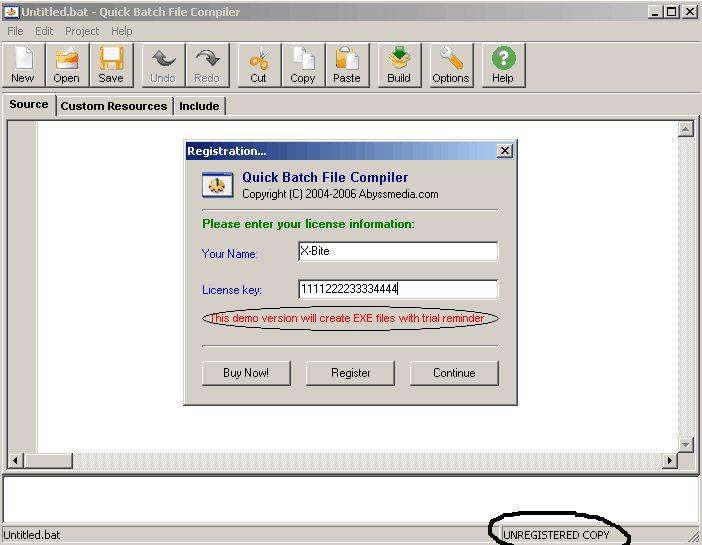Click horizontal scrollbar right arrow
Image resolution: width=702 pixels, height=545 pixels.
coord(670,460)
